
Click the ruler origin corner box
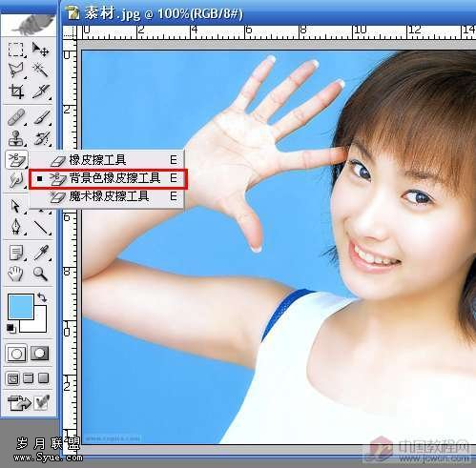click(70, 32)
